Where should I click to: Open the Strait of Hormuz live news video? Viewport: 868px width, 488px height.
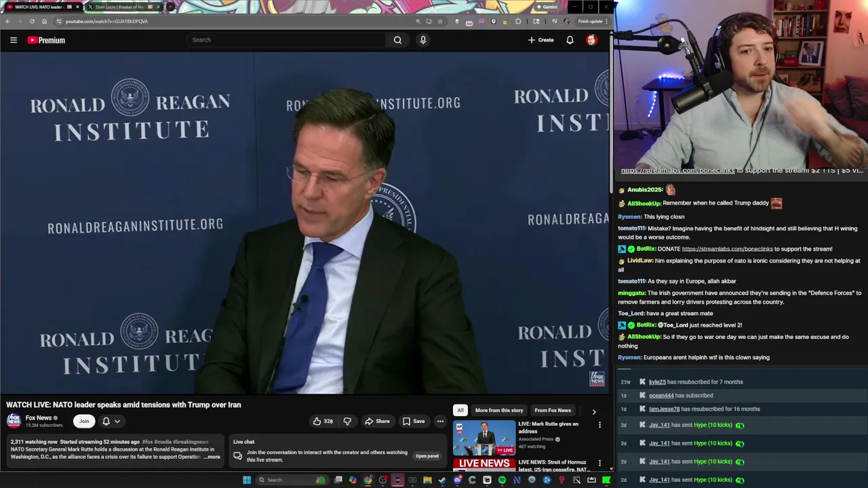tap(484, 464)
